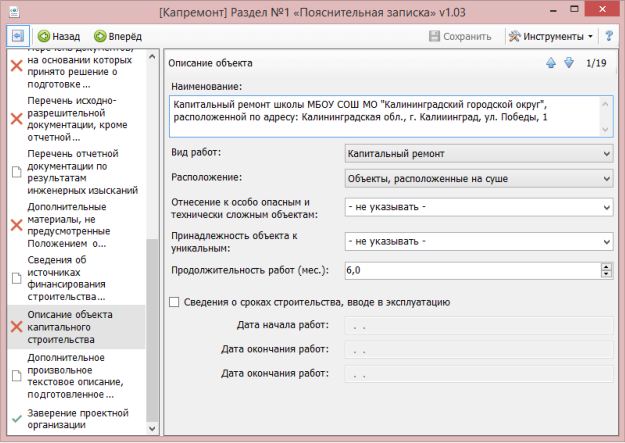Screen dimensions: 625x443
Task: Open the Вид работ dropdown
Action: click(479, 154)
